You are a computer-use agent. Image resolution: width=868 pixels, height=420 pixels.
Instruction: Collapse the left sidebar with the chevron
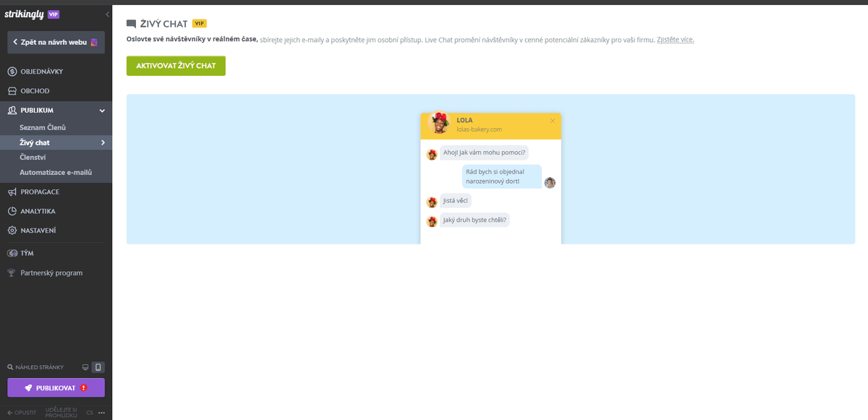pyautogui.click(x=107, y=13)
